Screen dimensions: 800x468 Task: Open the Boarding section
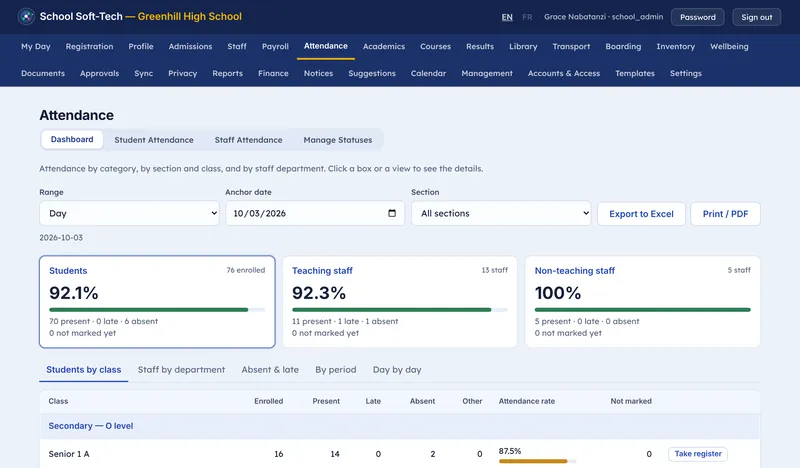[x=623, y=46]
